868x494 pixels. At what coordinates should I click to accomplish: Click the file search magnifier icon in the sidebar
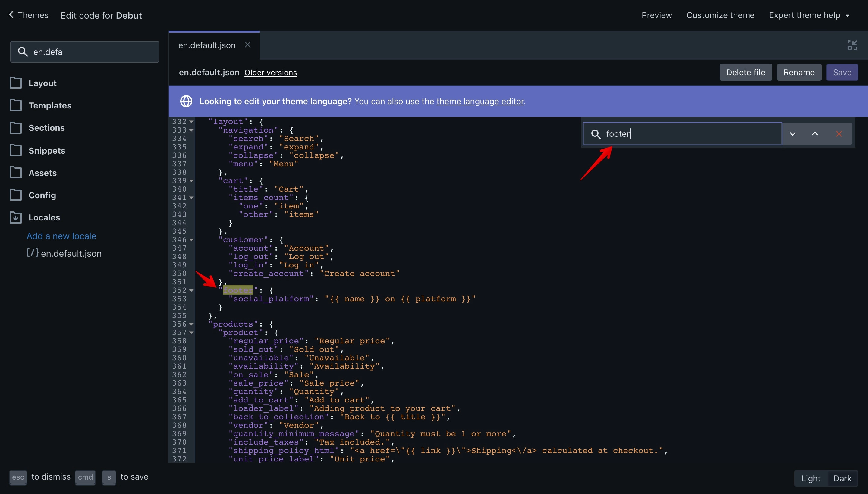click(22, 52)
